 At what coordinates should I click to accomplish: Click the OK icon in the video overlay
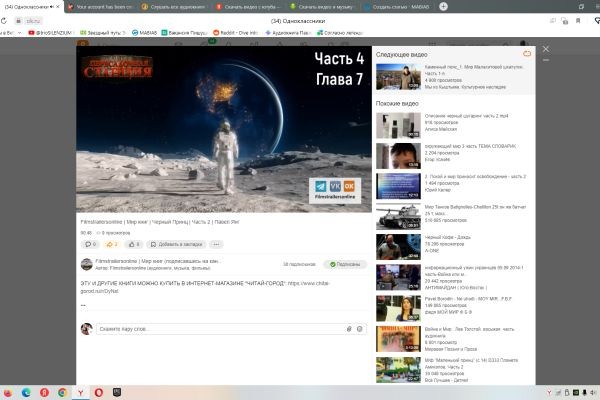point(349,186)
